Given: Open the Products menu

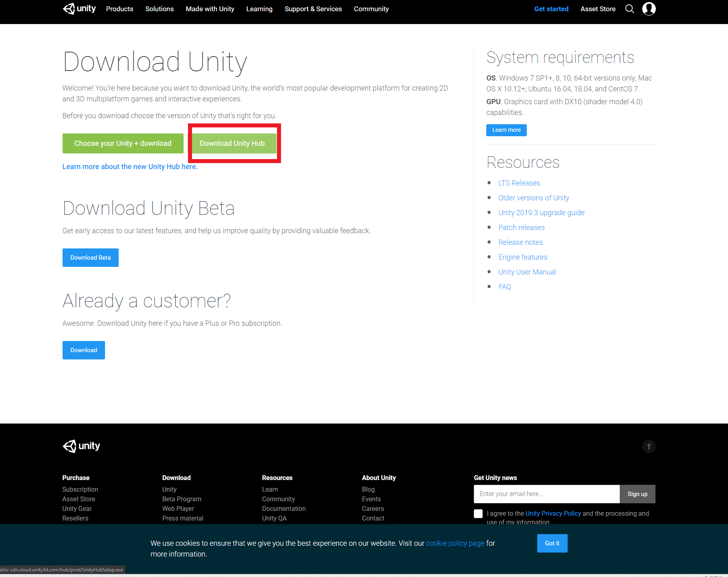Looking at the screenshot, I should 119,9.
